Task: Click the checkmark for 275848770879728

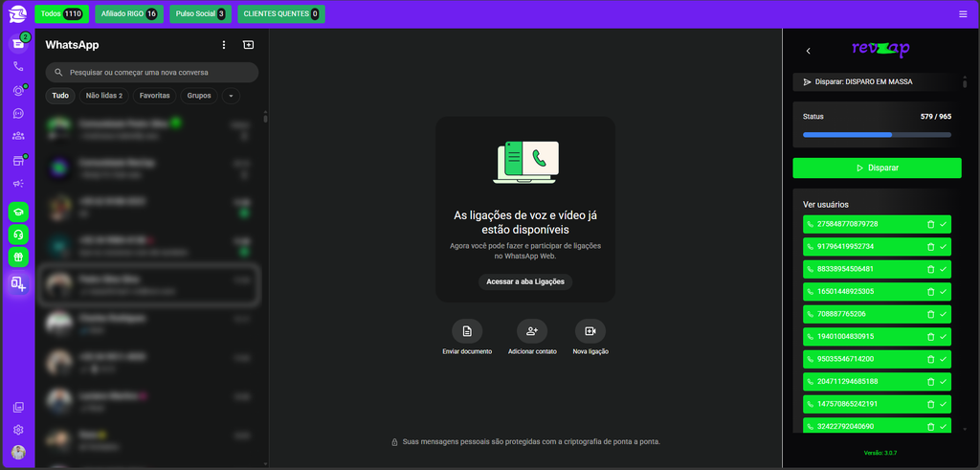Action: coord(943,224)
